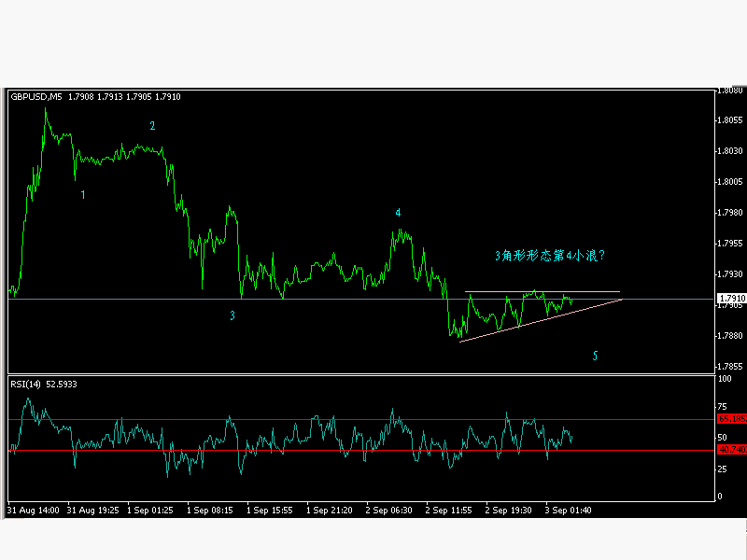
Task: Click the upper pink triangle trendline
Action: (x=543, y=291)
